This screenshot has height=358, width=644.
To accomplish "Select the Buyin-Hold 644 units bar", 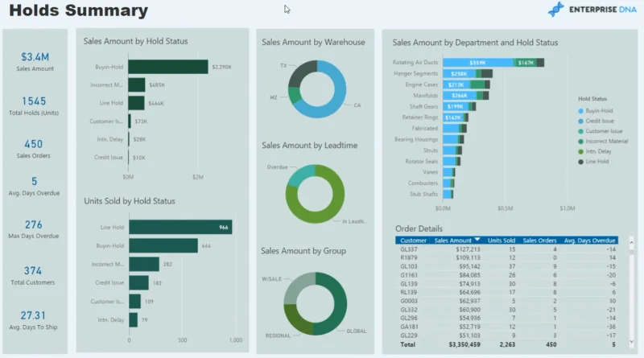I will click(163, 245).
